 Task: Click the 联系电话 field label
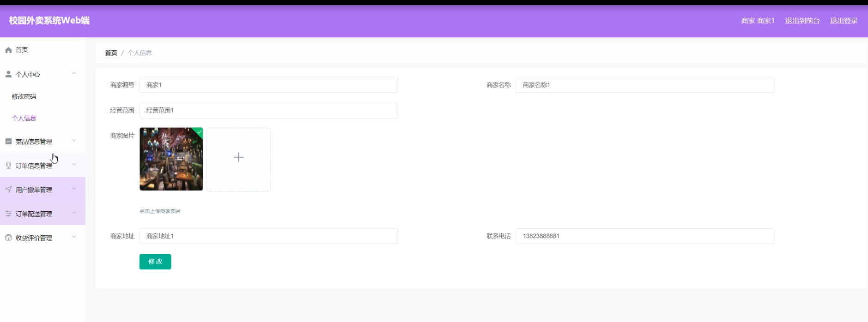pyautogui.click(x=498, y=236)
